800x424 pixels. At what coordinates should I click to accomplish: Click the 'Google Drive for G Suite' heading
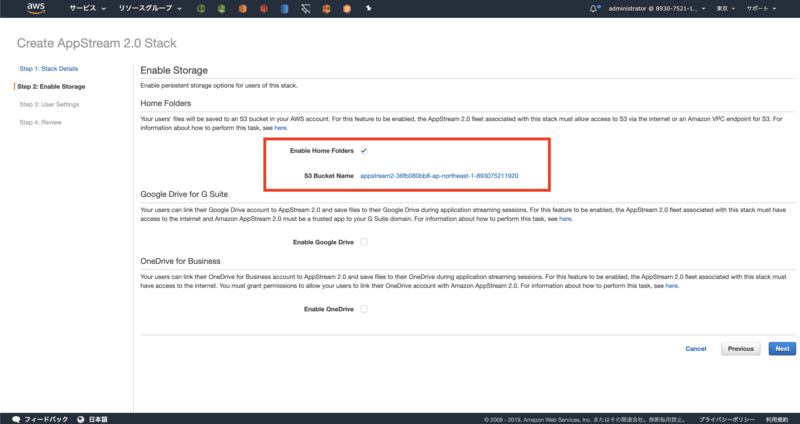tap(184, 194)
